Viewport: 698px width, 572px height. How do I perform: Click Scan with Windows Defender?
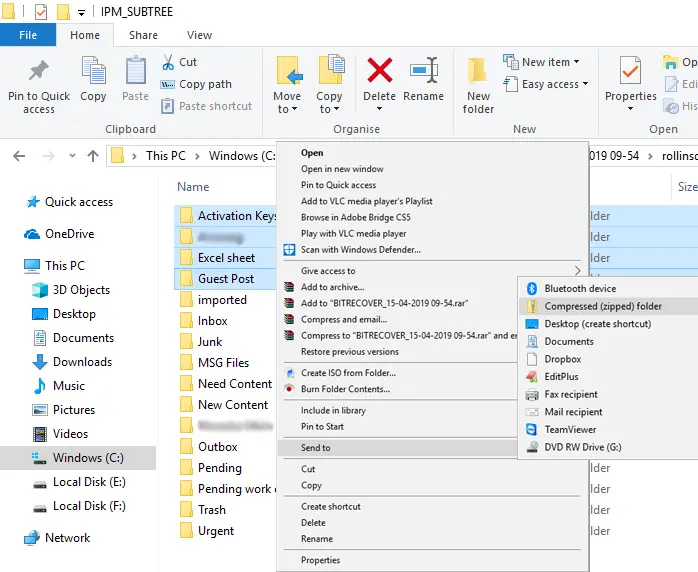360,250
